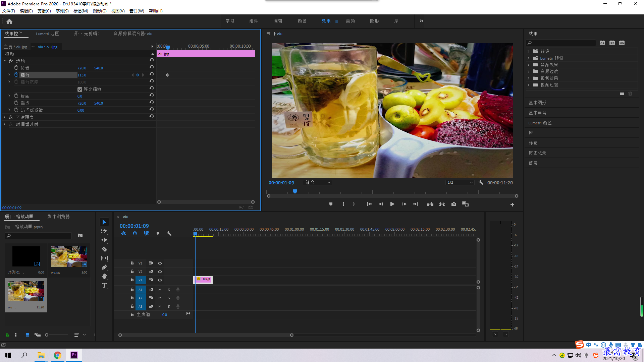This screenshot has width=644, height=362.
Task: Select the Slip tool
Action: tap(104, 258)
